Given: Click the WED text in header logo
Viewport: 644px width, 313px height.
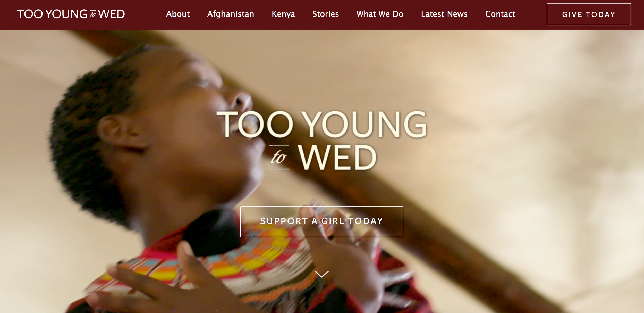Looking at the screenshot, I should 111,14.
